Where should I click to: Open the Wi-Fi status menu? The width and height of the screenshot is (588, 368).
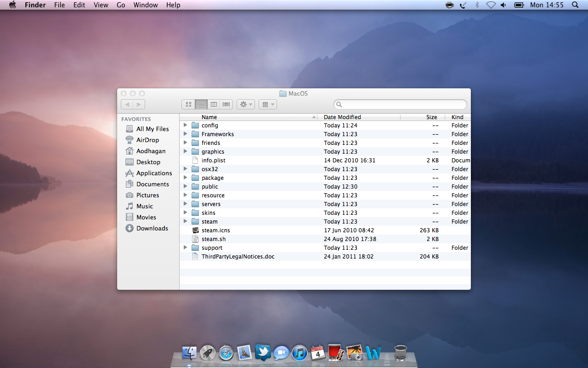tap(491, 5)
